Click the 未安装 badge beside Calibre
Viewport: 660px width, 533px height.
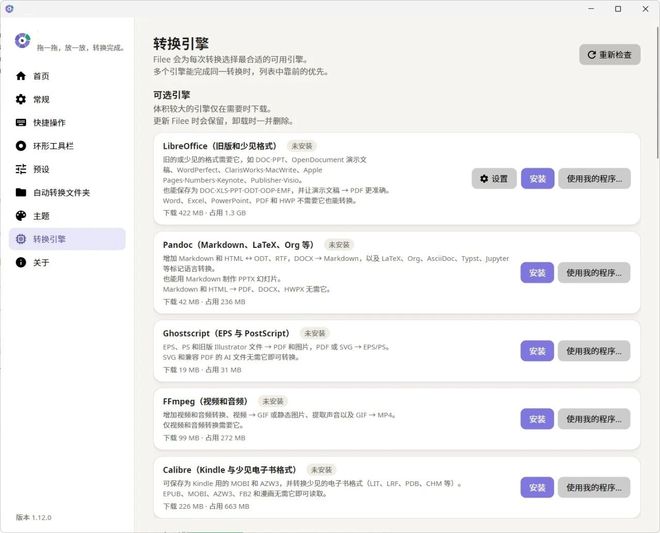(321, 470)
